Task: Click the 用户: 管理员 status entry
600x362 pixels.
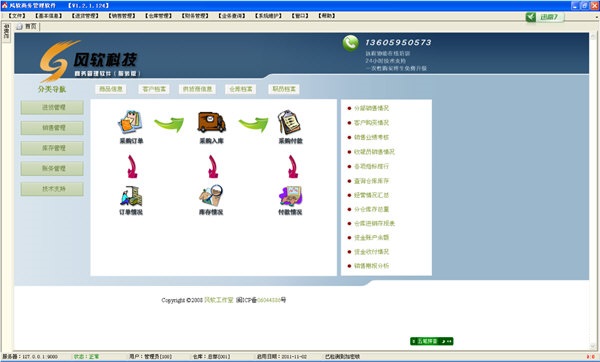Action: coord(150,357)
